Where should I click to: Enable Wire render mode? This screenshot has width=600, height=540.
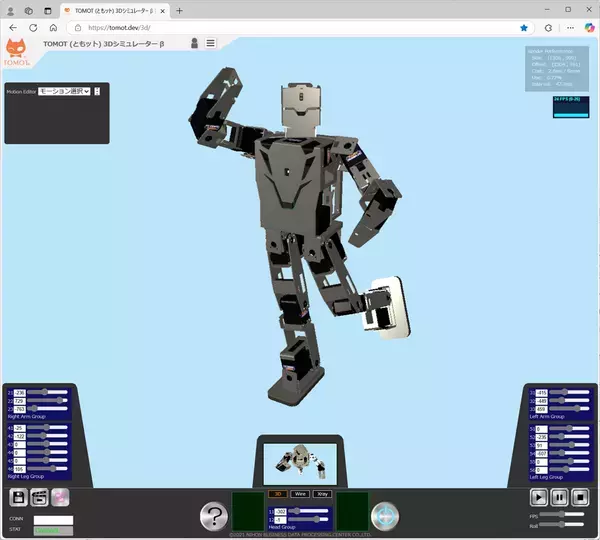click(x=300, y=494)
